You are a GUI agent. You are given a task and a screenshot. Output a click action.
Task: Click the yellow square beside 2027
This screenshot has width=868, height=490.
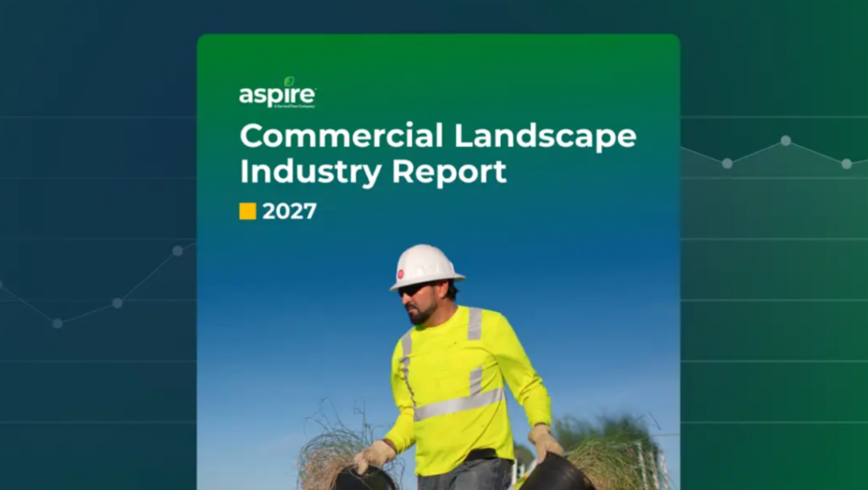point(248,211)
